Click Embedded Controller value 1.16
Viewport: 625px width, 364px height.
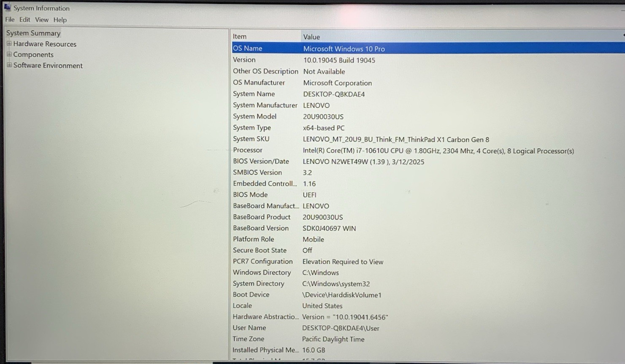pos(309,184)
